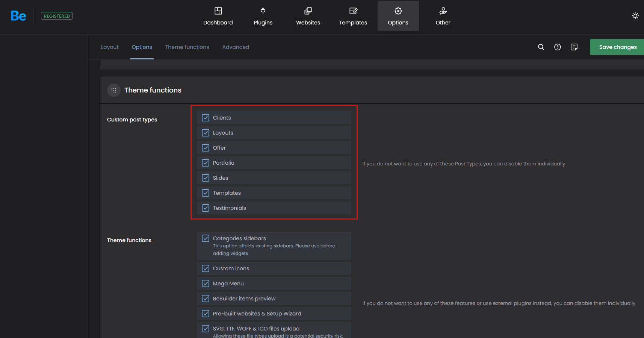Toggle light/dark mode with sun icon
The width and height of the screenshot is (644, 338).
[635, 16]
